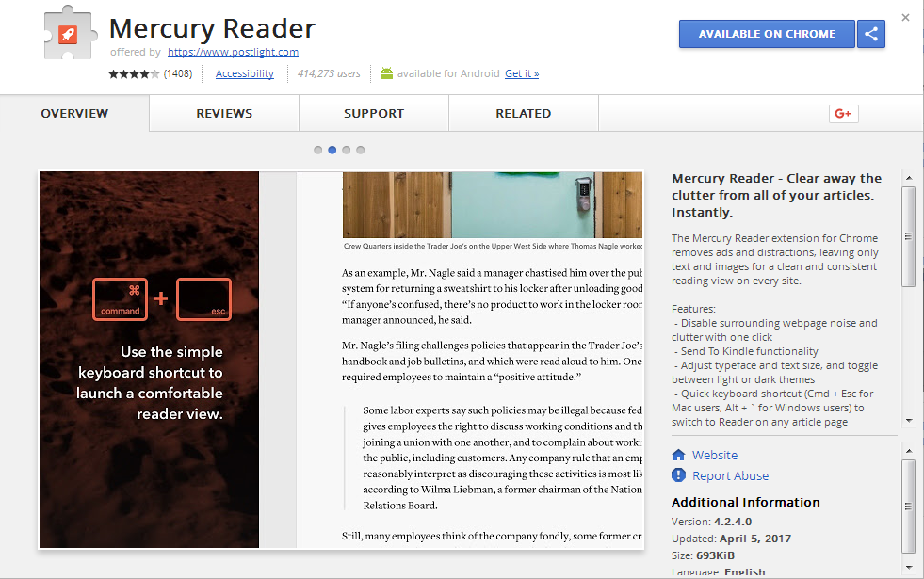Click the additional information scrollbar up arrow
This screenshot has height=579, width=924.
[x=909, y=451]
